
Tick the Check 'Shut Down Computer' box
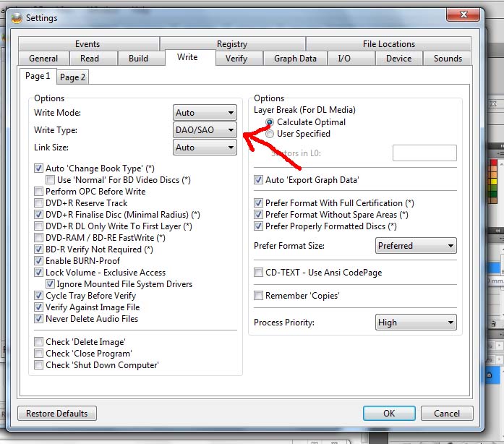[x=39, y=365]
